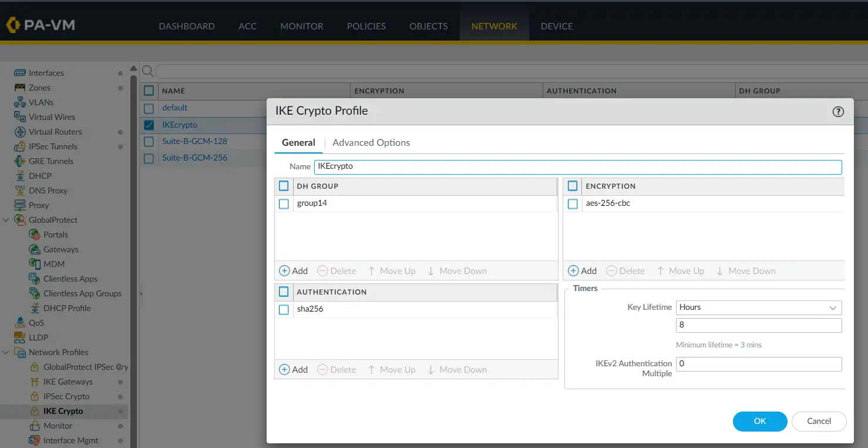868x448 pixels.
Task: Toggle the DH GROUP select-all checkbox
Action: click(284, 186)
